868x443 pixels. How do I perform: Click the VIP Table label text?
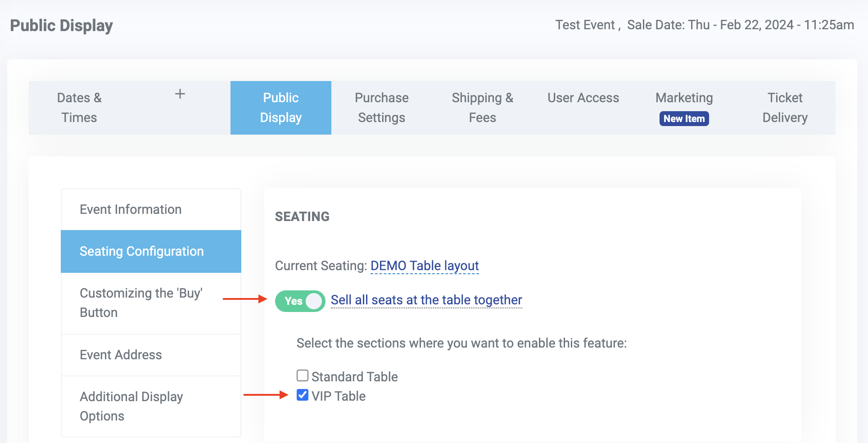[339, 396]
